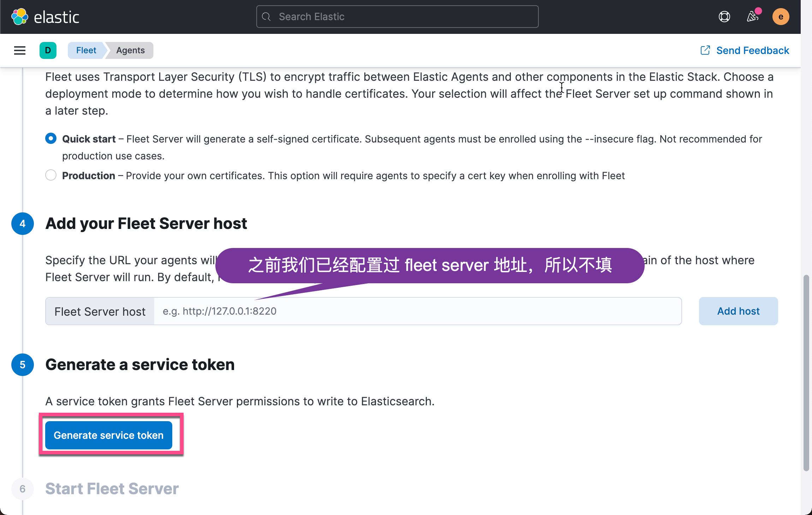Click the page vertical scrollbar
812x515 pixels.
point(806,372)
